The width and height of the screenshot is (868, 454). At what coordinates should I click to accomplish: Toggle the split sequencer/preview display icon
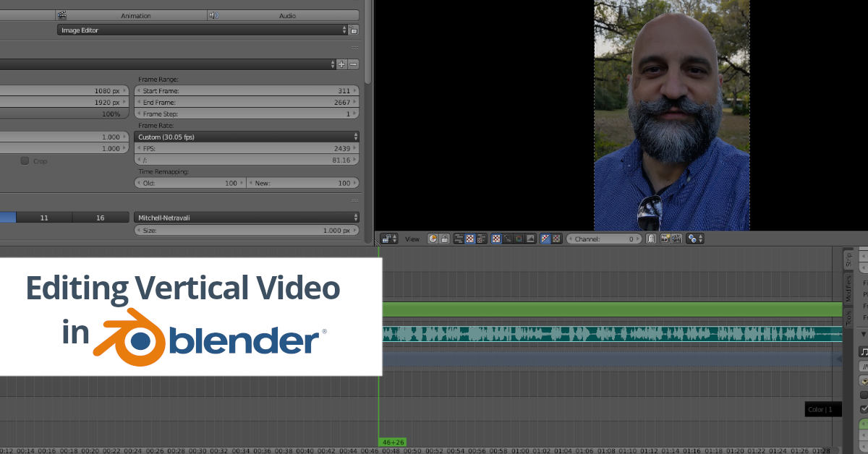click(482, 239)
